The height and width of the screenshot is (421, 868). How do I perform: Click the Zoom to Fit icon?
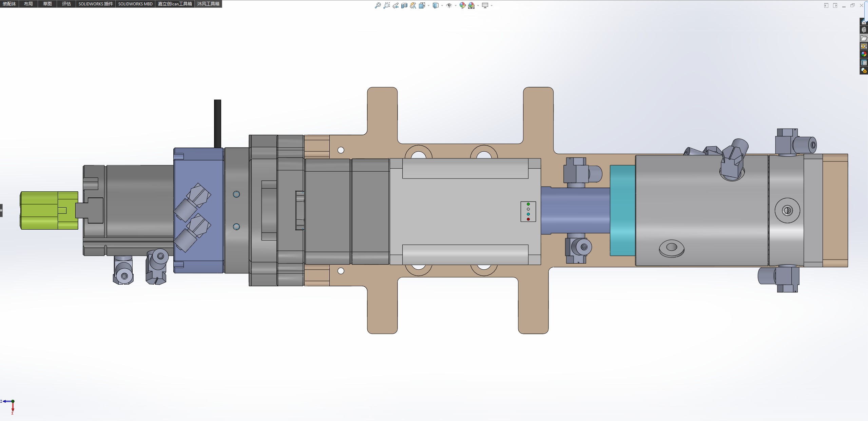(378, 5)
